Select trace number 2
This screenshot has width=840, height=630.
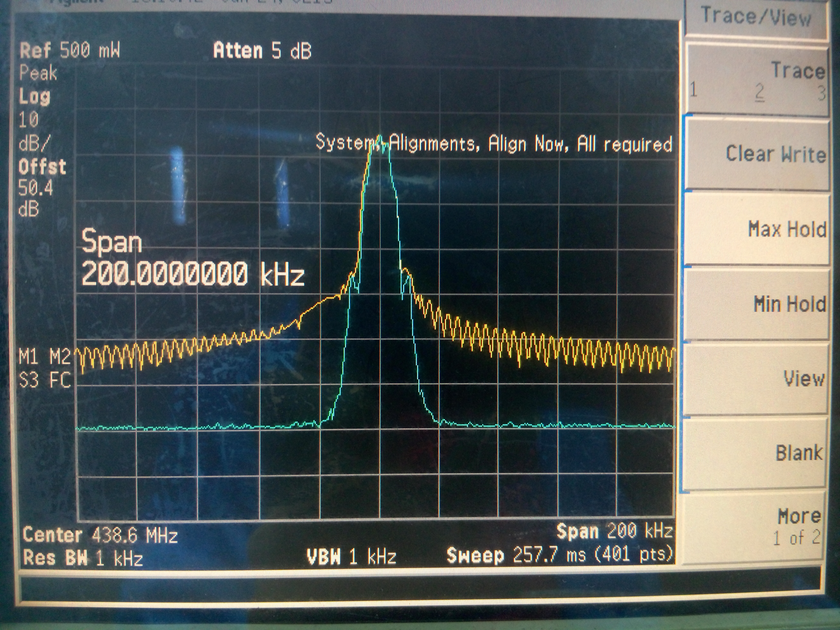(759, 92)
